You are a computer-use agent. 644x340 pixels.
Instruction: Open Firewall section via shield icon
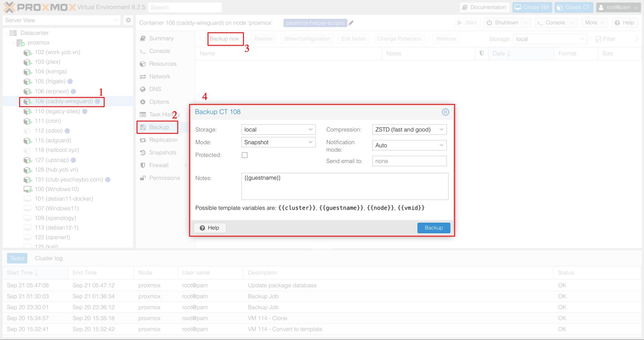[143, 165]
